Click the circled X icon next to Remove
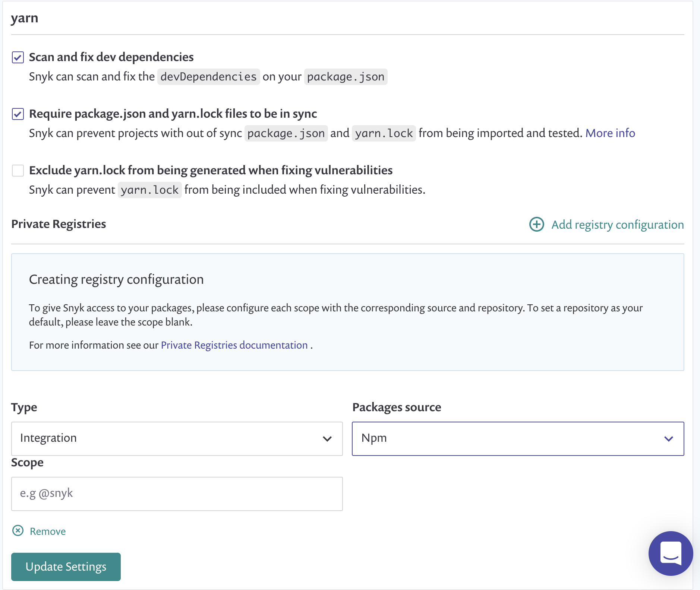The height and width of the screenshot is (590, 700). point(18,530)
